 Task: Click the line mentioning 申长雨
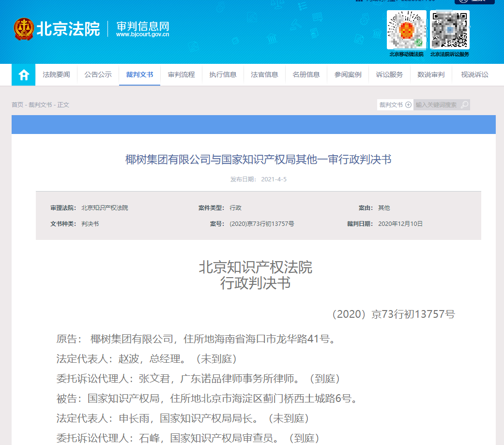coord(183,418)
